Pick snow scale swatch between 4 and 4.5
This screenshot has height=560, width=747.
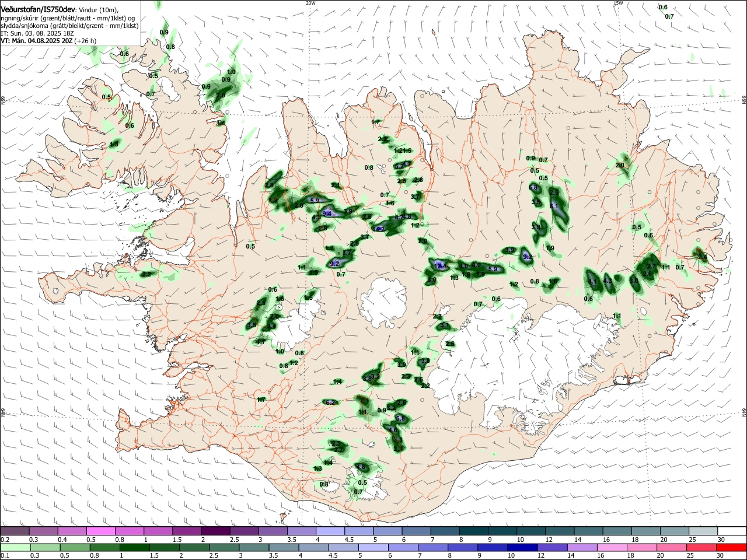pyautogui.click(x=330, y=531)
